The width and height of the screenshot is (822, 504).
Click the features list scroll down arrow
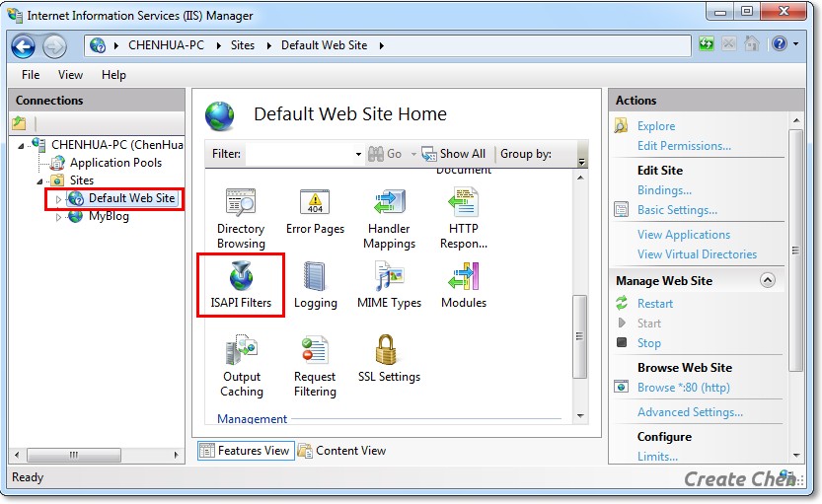tap(580, 416)
